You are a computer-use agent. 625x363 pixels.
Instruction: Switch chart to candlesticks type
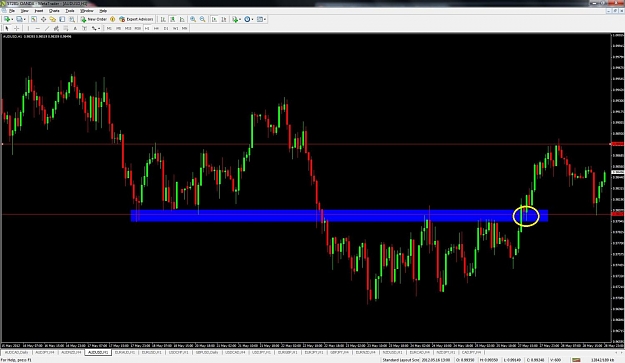click(173, 19)
